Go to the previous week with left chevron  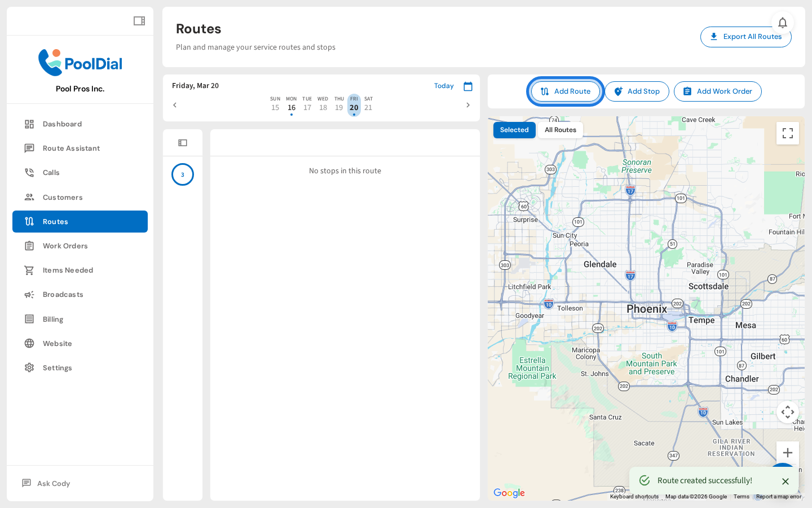coord(175,105)
